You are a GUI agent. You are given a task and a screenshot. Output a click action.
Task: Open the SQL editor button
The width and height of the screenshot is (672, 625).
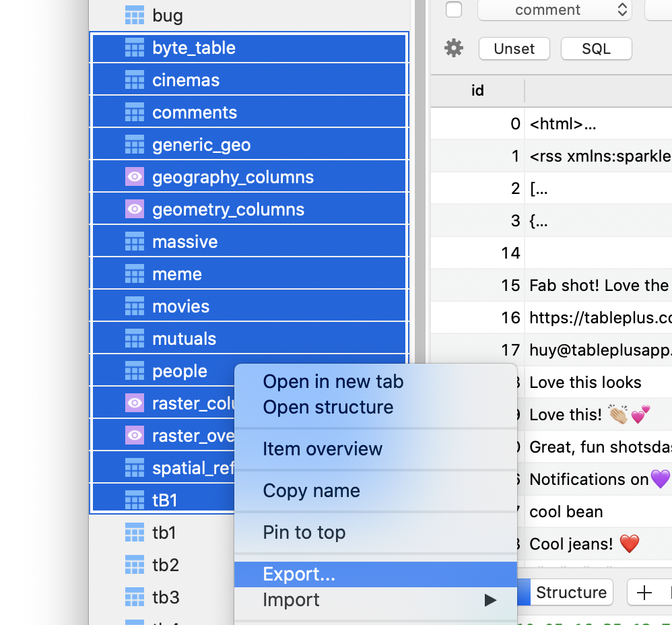point(596,48)
